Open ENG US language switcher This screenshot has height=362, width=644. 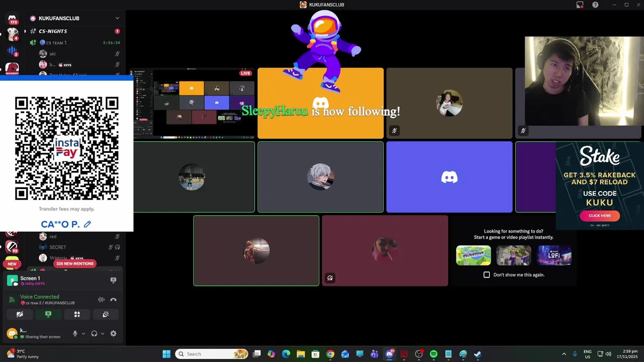[588, 354]
